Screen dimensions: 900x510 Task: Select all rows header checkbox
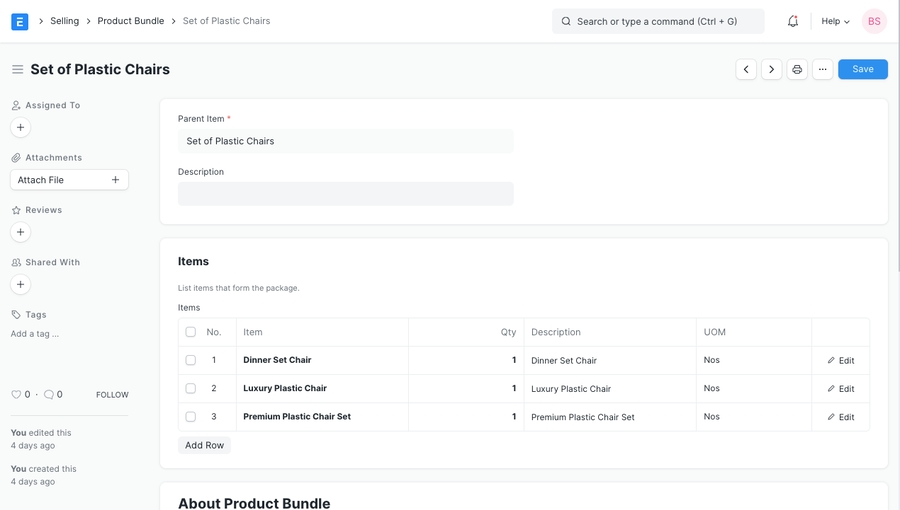[x=191, y=332]
